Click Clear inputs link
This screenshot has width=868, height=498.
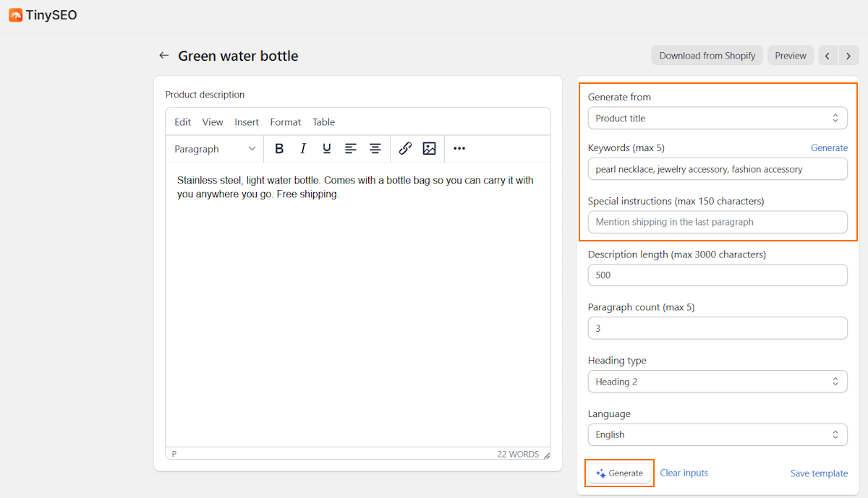(684, 473)
